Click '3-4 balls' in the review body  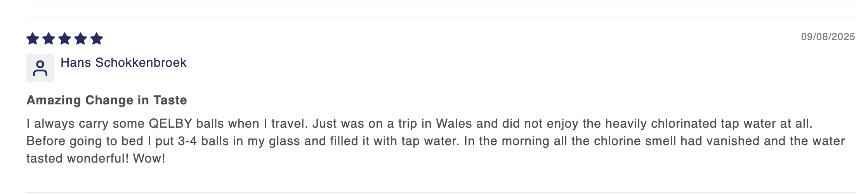click(x=203, y=141)
